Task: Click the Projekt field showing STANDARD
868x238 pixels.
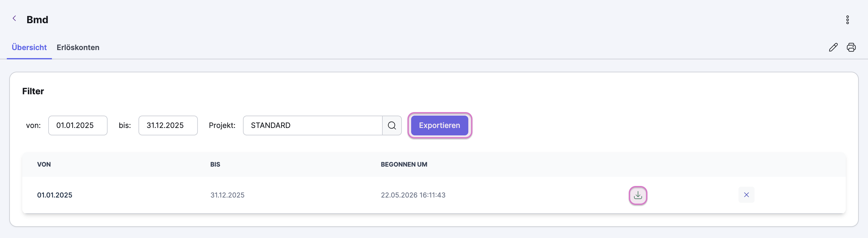Action: pyautogui.click(x=313, y=125)
